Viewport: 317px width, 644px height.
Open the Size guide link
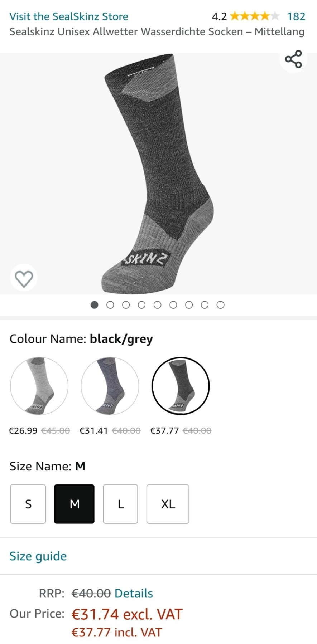[x=38, y=556]
